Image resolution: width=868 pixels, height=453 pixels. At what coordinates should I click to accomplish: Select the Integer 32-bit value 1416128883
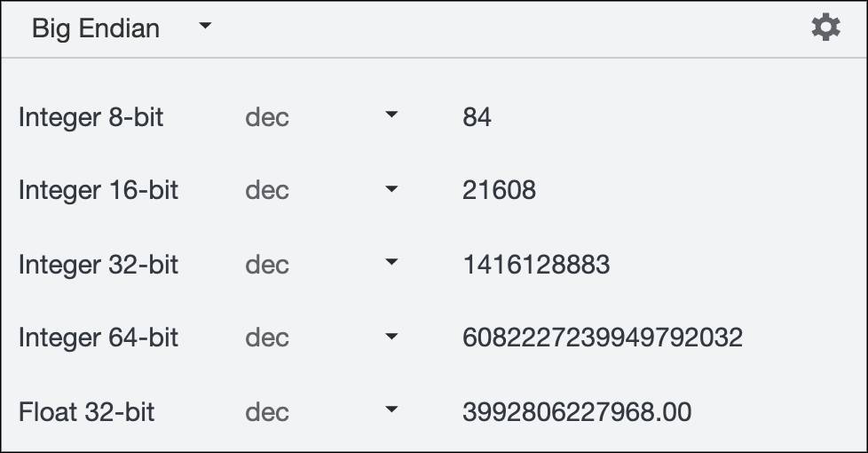tap(536, 265)
